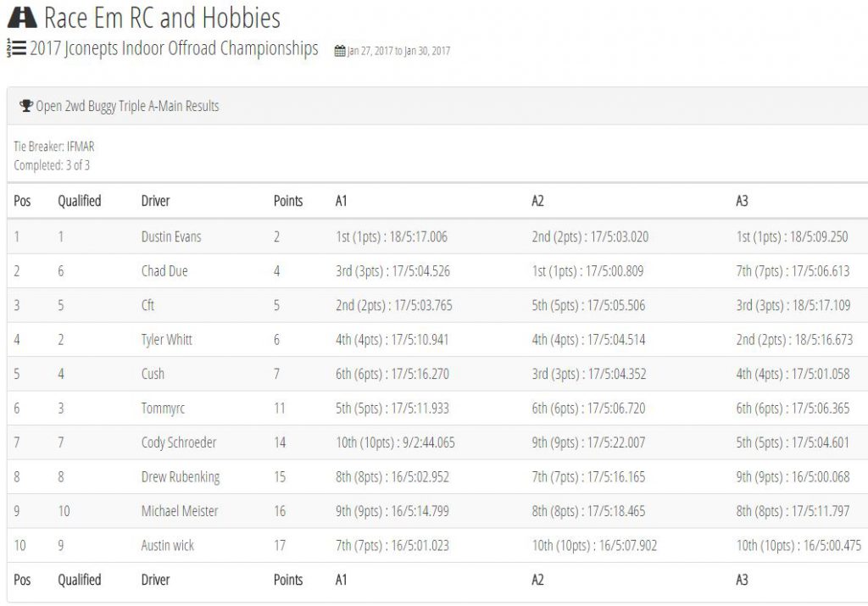
Task: Click A3 result 1st (1pts) : 18/5:09.250
Action: (792, 236)
